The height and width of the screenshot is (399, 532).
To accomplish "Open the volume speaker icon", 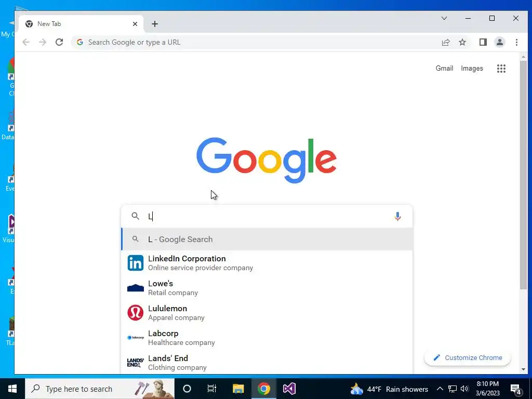I will pyautogui.click(x=464, y=389).
